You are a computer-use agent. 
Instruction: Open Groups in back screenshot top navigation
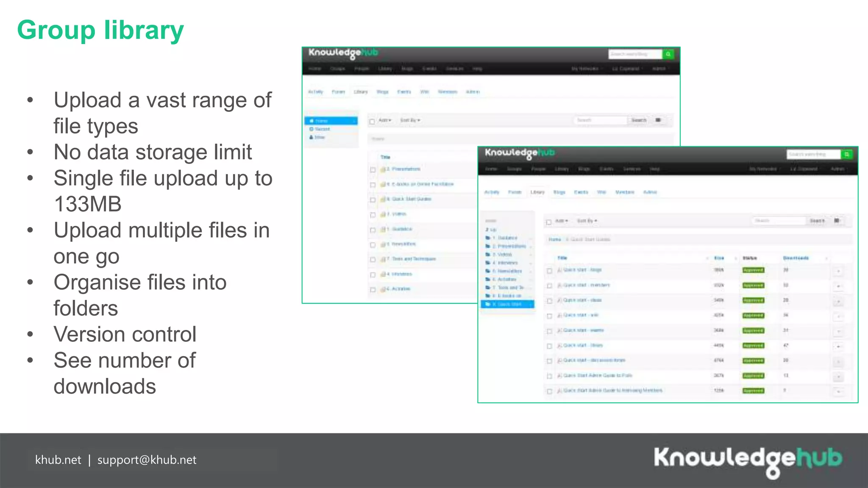pyautogui.click(x=337, y=69)
